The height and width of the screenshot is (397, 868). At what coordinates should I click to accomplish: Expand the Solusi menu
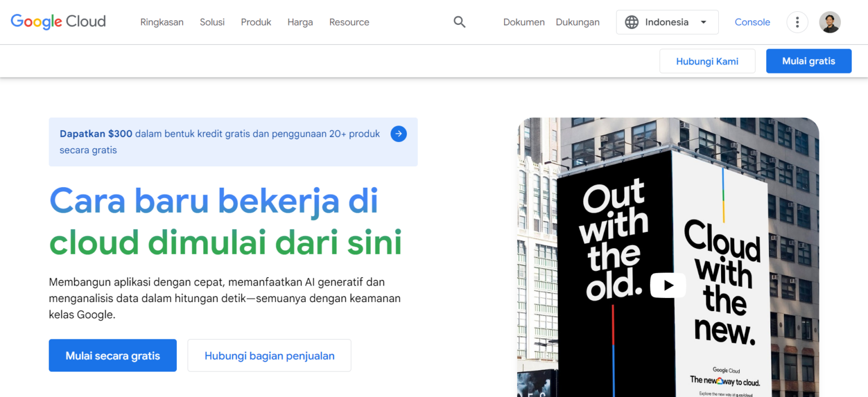212,22
